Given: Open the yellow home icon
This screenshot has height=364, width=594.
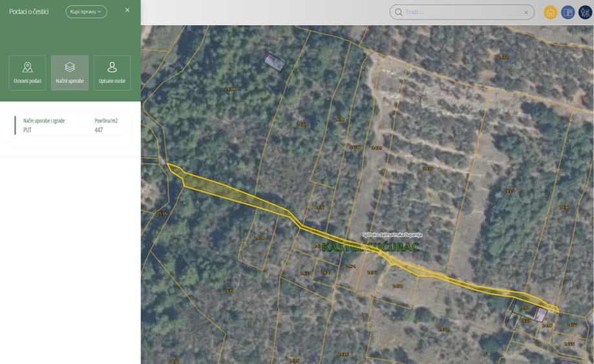Looking at the screenshot, I should click(550, 12).
